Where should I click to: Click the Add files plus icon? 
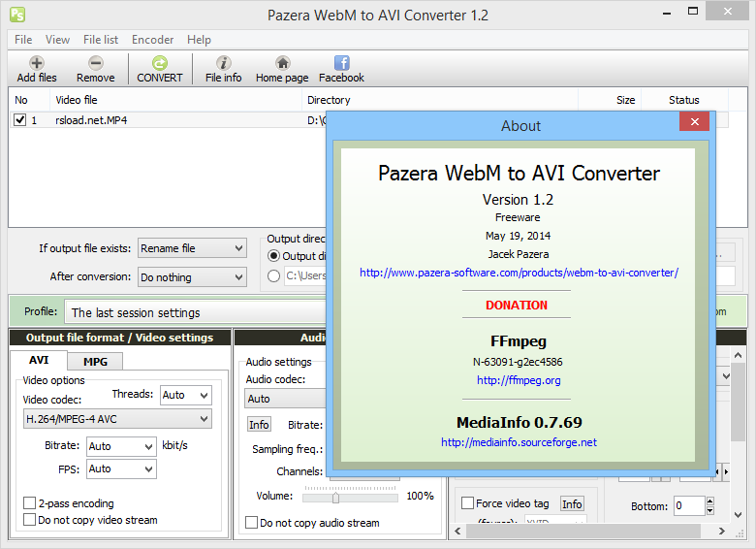click(37, 63)
